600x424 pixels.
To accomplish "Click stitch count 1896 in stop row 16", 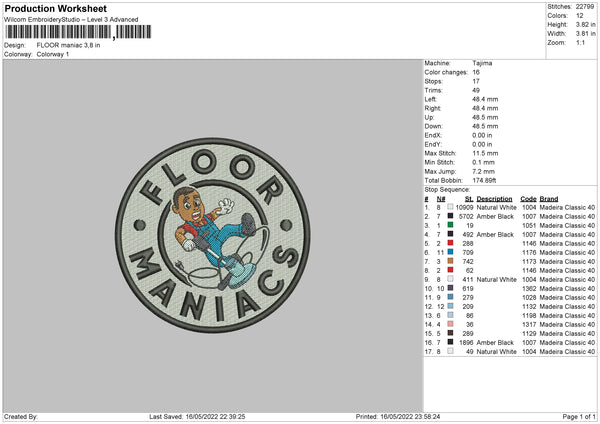I will pyautogui.click(x=466, y=343).
